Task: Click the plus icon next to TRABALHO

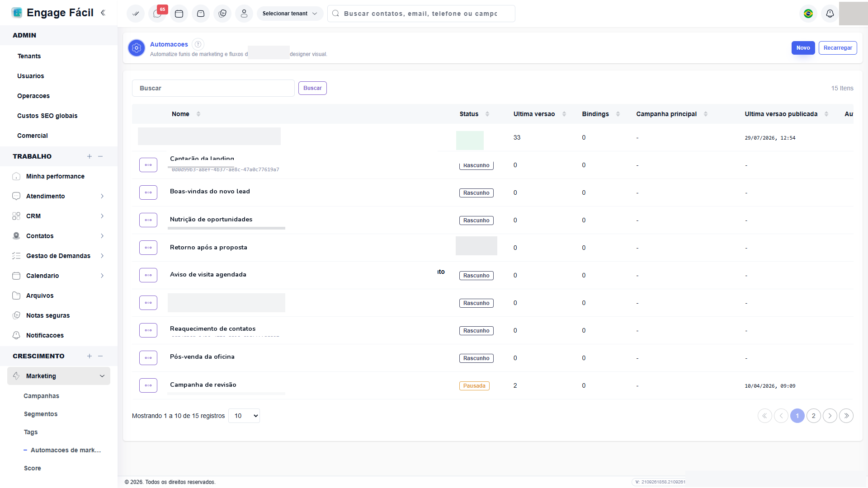Action: pos(90,156)
